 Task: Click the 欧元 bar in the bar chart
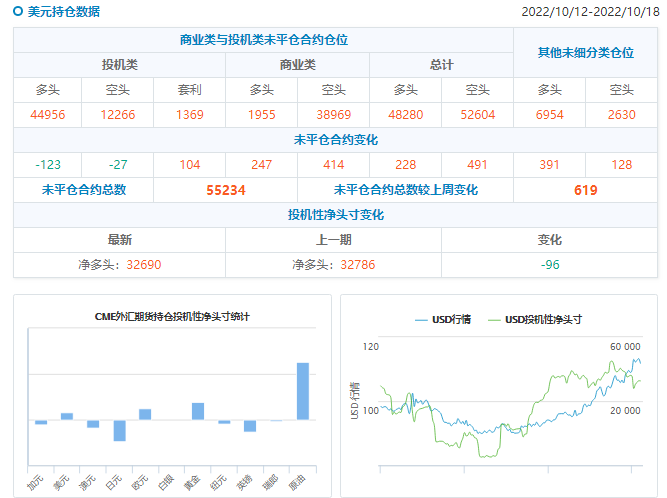(145, 414)
